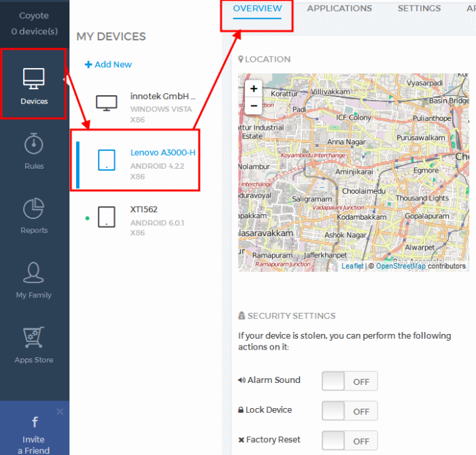Toggle the Lock Device switch
Screen dimensions: 476x455
pos(350,411)
